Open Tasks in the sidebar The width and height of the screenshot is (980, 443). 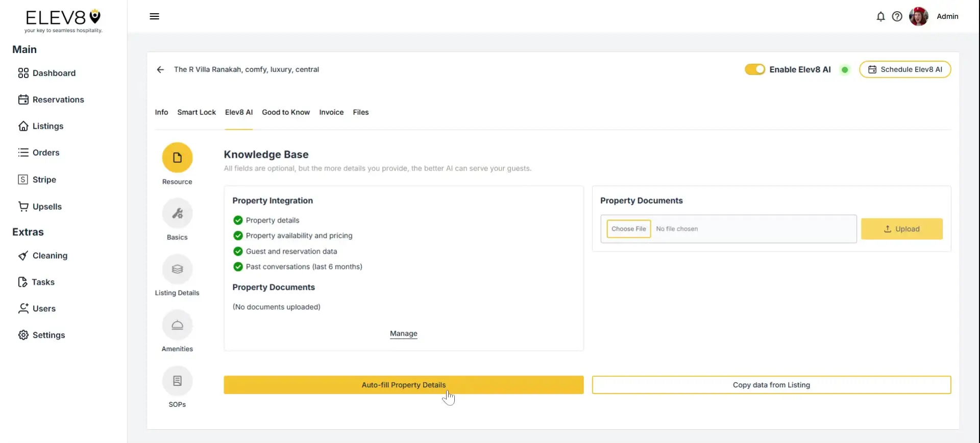point(36,282)
